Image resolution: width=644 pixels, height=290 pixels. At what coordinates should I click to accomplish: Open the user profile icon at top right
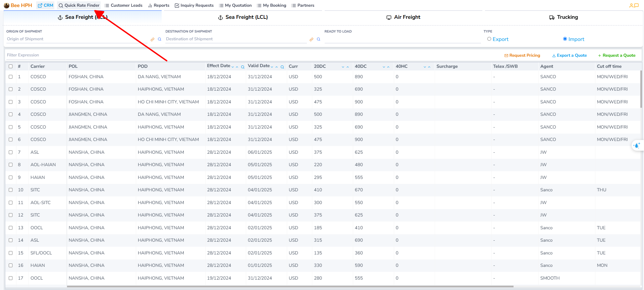[x=631, y=5]
